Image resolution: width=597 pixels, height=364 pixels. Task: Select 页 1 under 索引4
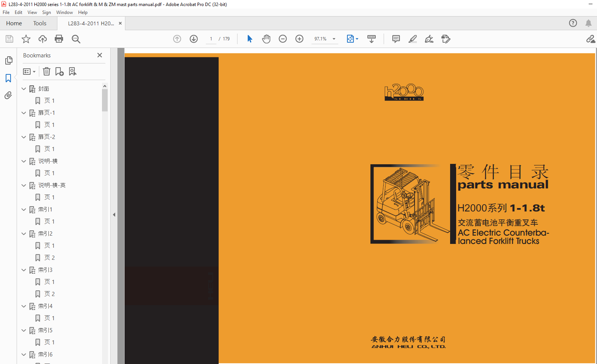click(x=49, y=318)
